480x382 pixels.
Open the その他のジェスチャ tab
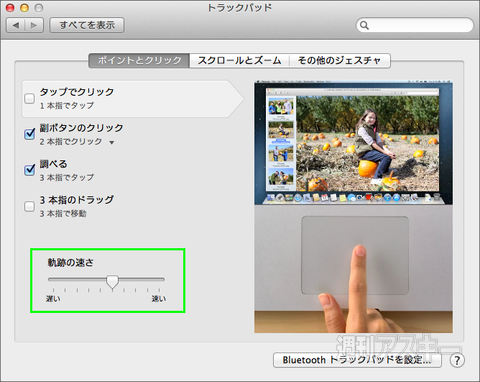coord(339,60)
